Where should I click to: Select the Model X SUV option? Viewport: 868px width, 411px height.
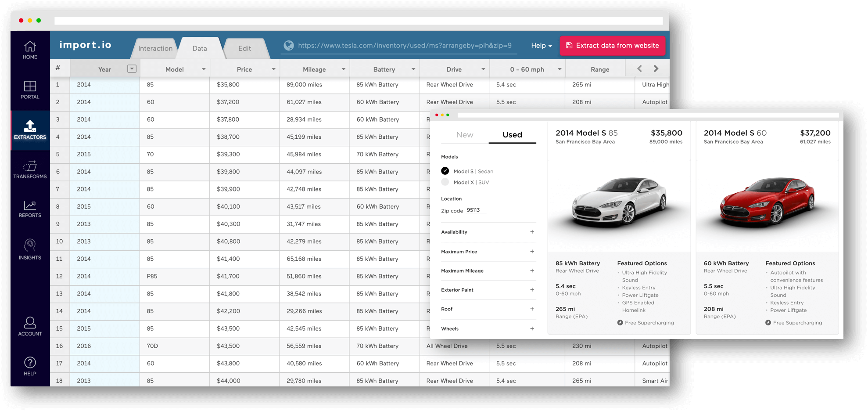445,182
